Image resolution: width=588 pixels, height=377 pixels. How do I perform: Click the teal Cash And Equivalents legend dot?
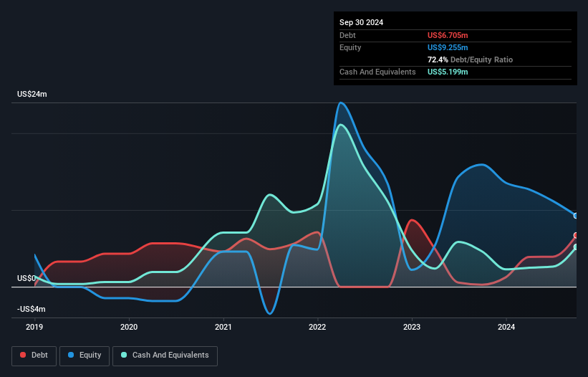pyautogui.click(x=124, y=355)
